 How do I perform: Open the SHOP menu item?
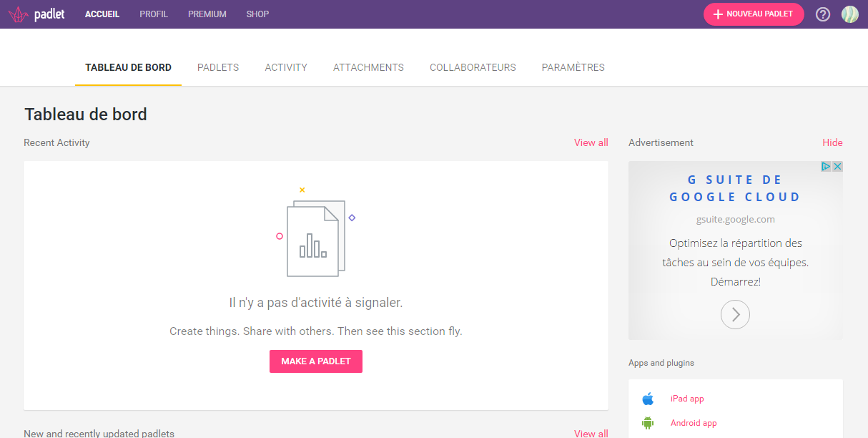tap(257, 14)
